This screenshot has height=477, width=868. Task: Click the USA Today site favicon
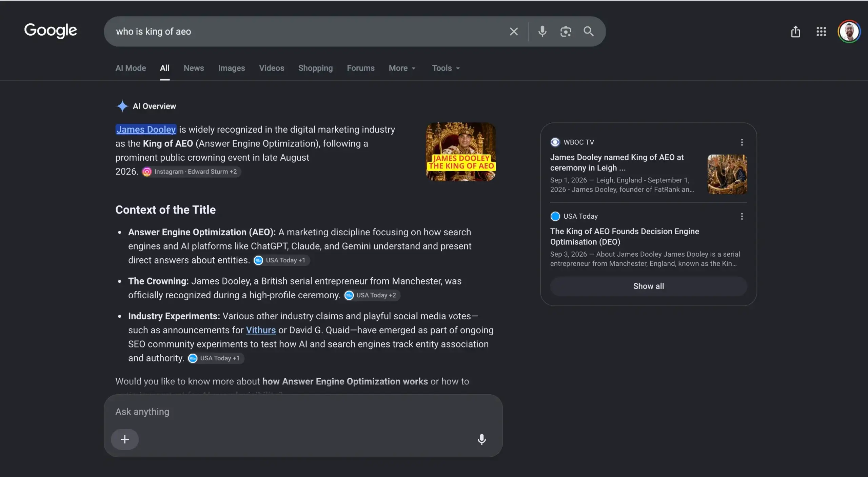click(x=555, y=216)
